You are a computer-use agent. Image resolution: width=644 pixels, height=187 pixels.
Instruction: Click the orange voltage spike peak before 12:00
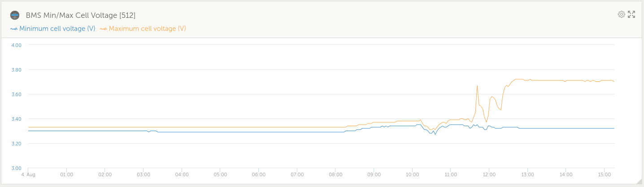(x=477, y=85)
